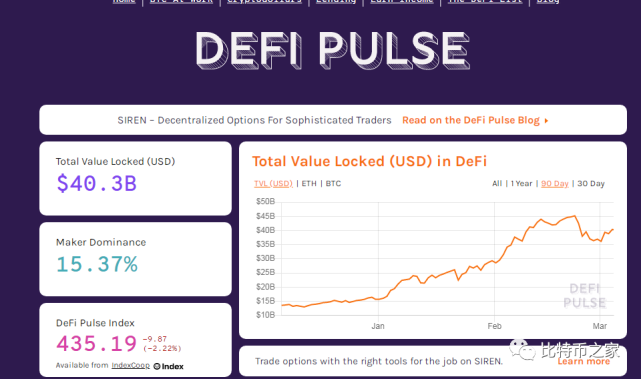
Task: Select the TVL (USD) chart view
Action: [x=273, y=184]
